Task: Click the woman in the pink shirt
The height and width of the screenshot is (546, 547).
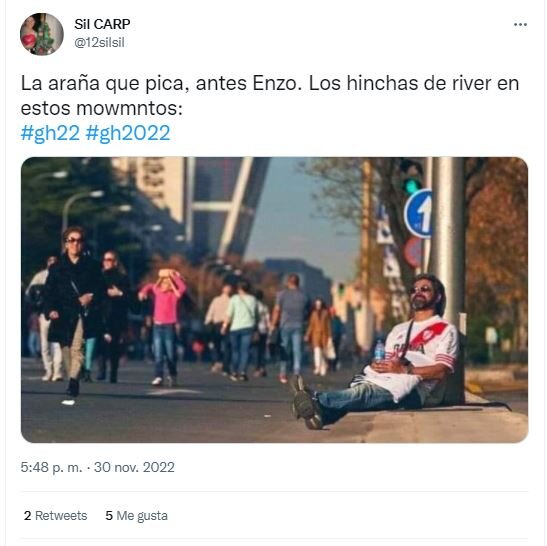Action: (164, 326)
